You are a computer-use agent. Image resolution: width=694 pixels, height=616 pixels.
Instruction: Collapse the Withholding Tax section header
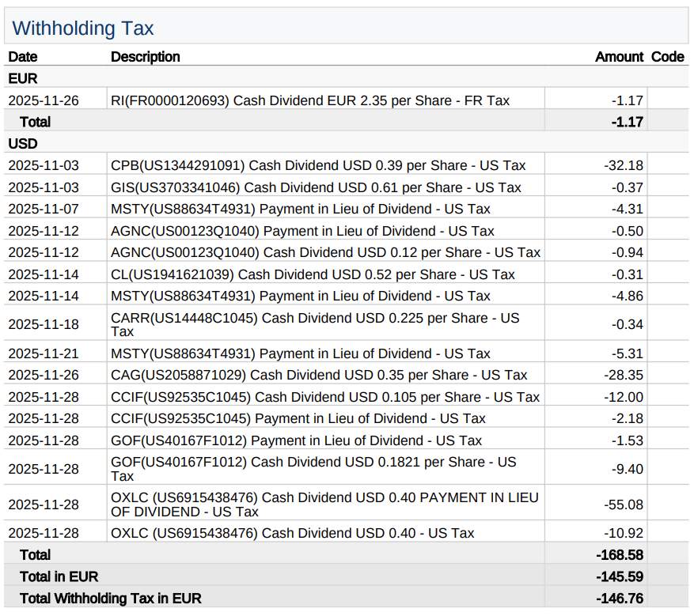pyautogui.click(x=83, y=28)
